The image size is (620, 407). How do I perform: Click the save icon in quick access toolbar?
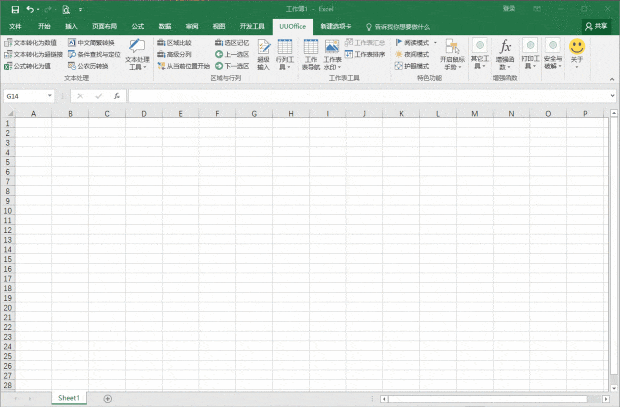tap(13, 9)
